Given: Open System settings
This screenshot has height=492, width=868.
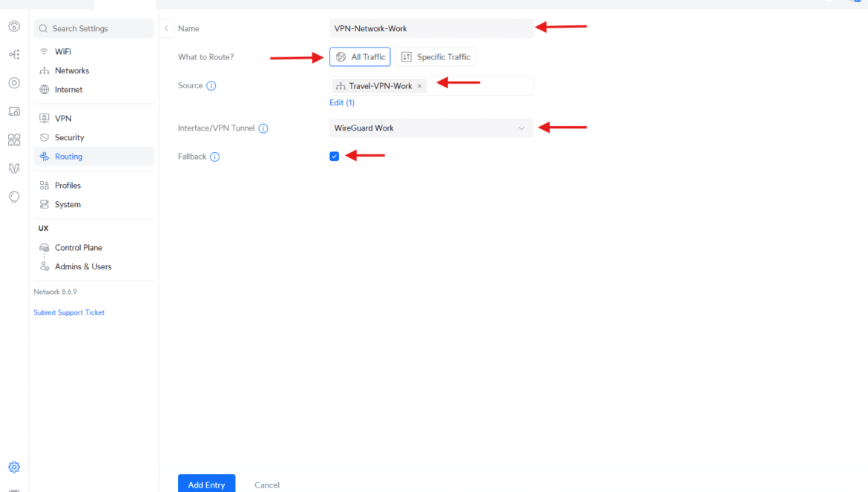Looking at the screenshot, I should coord(93,204).
